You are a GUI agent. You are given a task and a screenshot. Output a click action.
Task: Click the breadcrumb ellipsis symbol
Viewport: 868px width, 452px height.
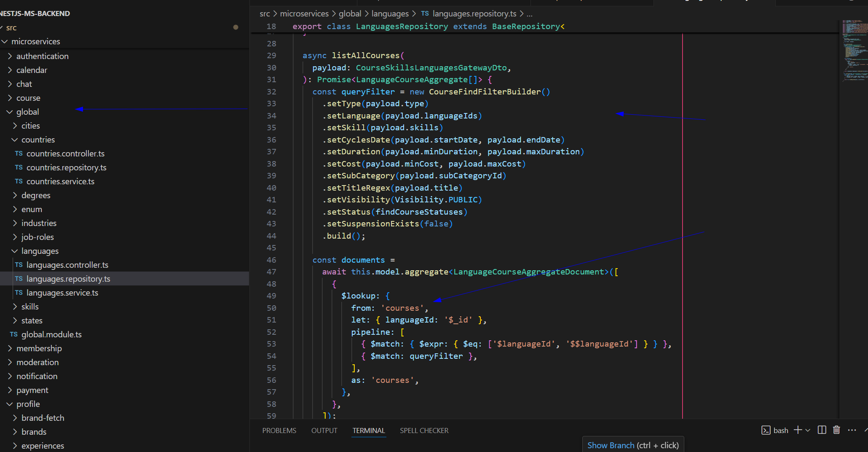[x=530, y=13]
